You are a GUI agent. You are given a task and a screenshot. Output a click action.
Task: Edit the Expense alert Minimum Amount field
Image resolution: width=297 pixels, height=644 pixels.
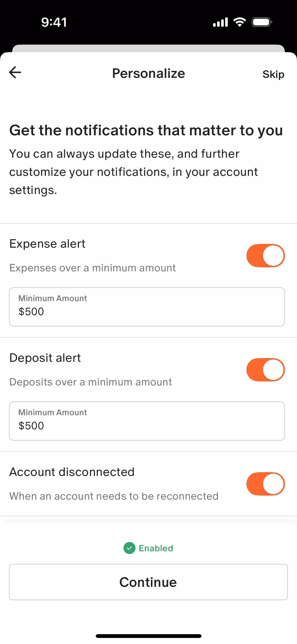click(147, 307)
